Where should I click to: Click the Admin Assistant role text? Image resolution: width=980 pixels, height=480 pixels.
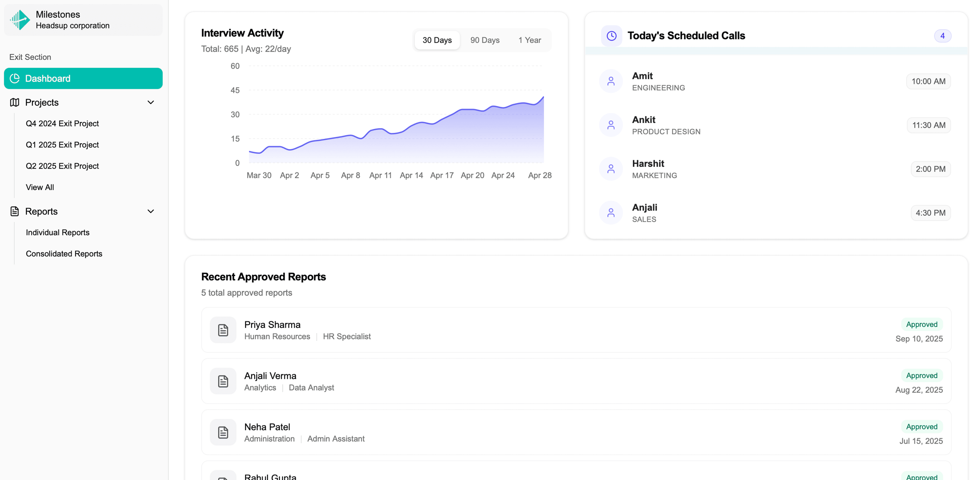click(336, 438)
